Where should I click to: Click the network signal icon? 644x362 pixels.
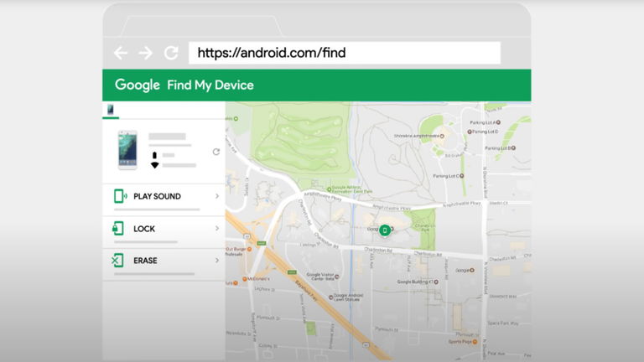coord(154,165)
